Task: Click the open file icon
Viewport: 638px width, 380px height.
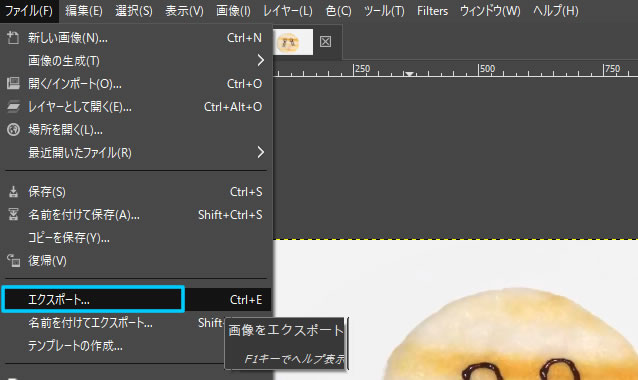Action: pos(13,83)
